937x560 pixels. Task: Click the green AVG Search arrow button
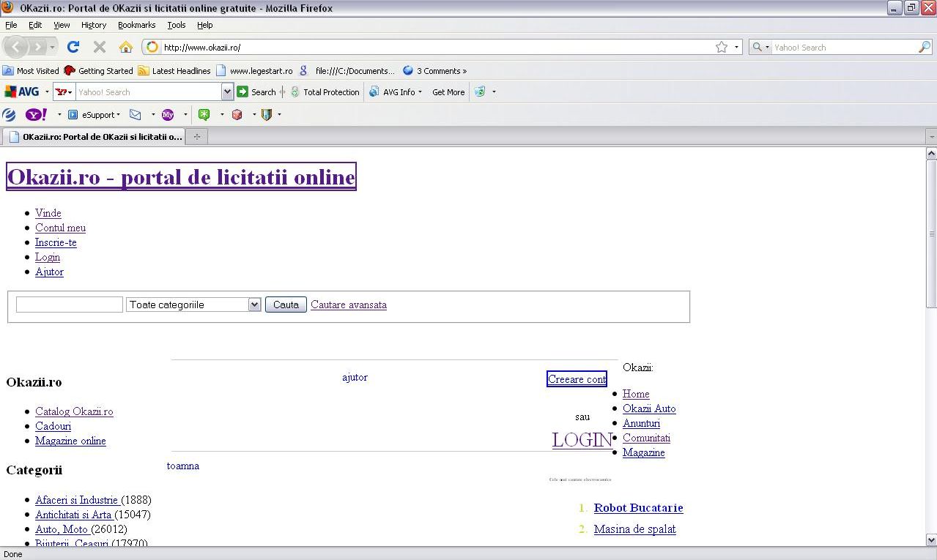coord(242,92)
